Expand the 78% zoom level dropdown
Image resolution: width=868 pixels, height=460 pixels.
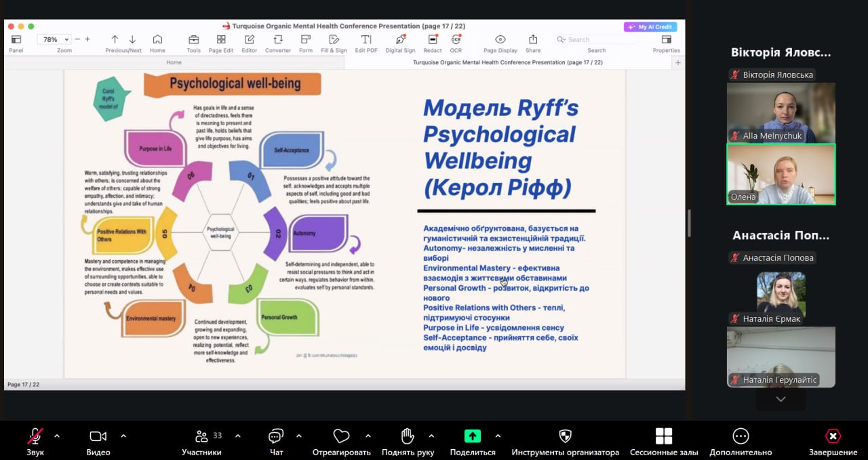(54, 40)
